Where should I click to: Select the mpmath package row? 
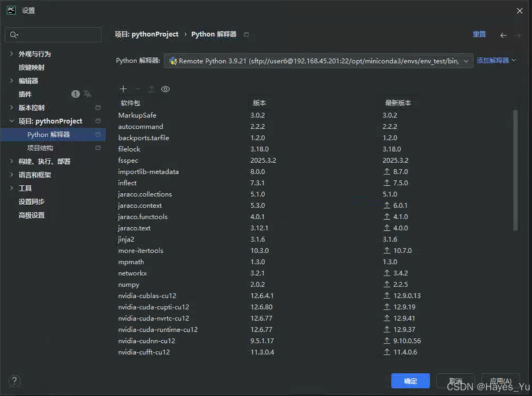click(x=315, y=262)
